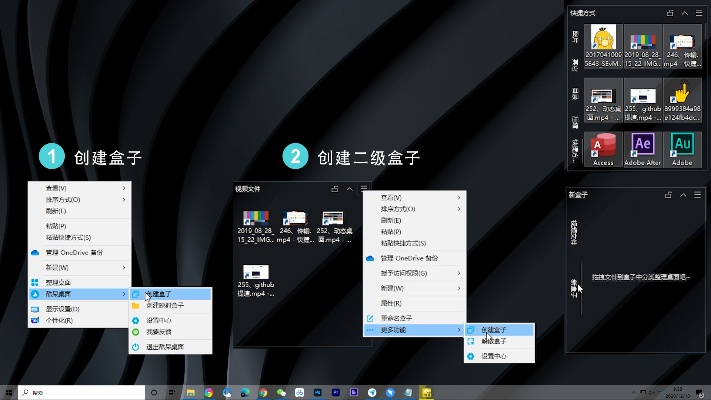Click the Windows Start button
The image size is (711, 400).
9,392
